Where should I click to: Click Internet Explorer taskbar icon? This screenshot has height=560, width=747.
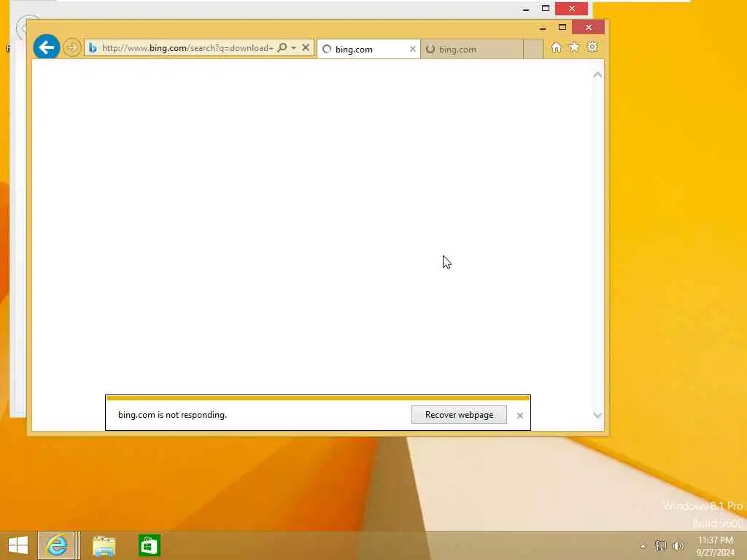(57, 545)
